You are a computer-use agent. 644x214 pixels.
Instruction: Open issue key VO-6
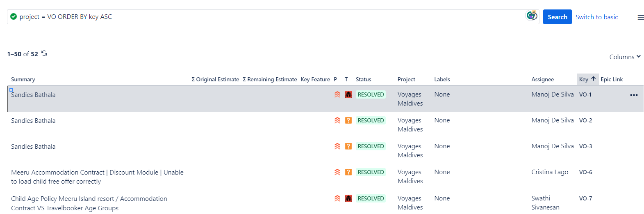point(585,172)
